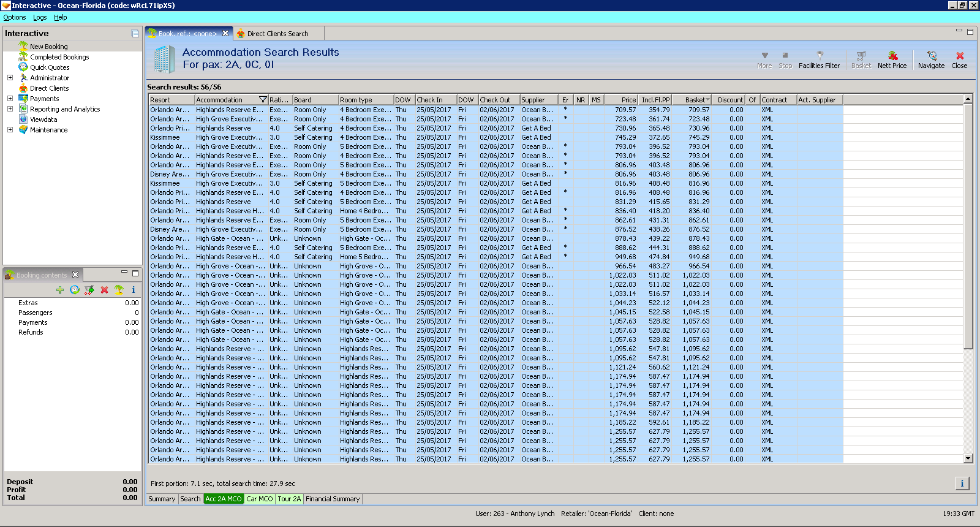
Task: Open the Logs menu
Action: (x=40, y=17)
